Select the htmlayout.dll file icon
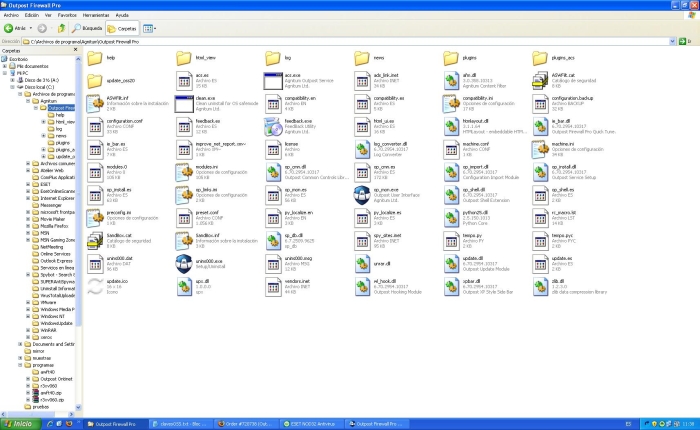 point(451,126)
